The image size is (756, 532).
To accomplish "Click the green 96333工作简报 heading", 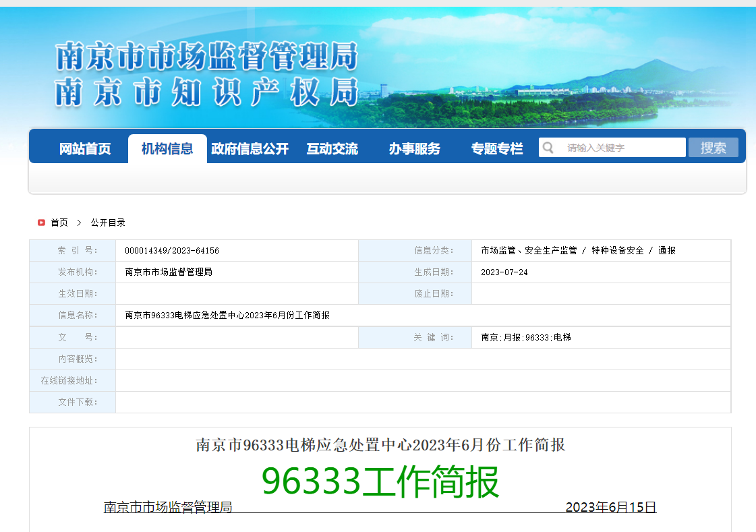I will [x=380, y=481].
